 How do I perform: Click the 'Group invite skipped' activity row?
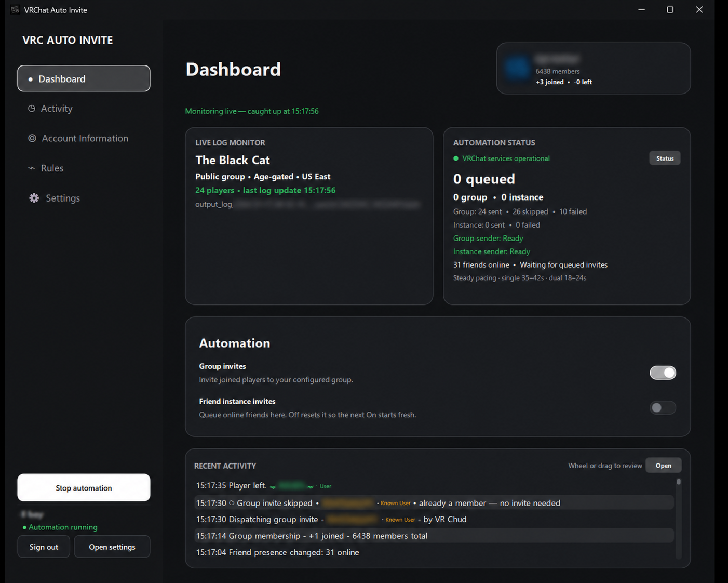coord(434,503)
